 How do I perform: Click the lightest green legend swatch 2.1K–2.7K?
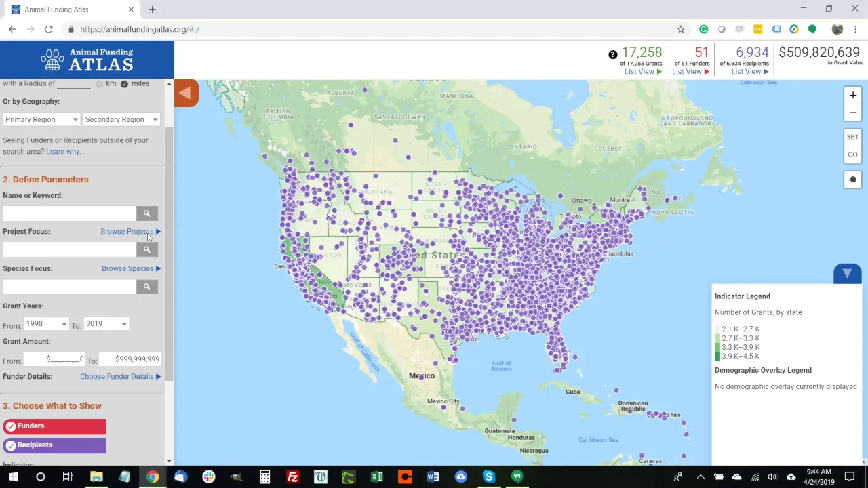point(717,329)
